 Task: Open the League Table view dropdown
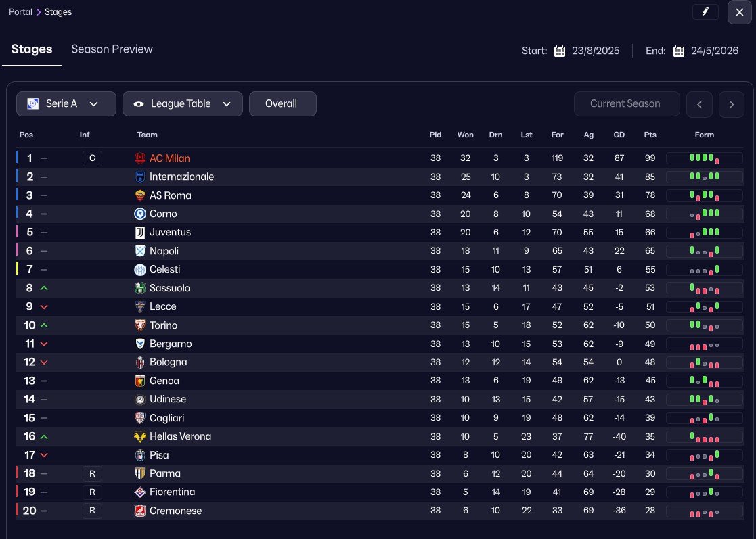tap(183, 104)
